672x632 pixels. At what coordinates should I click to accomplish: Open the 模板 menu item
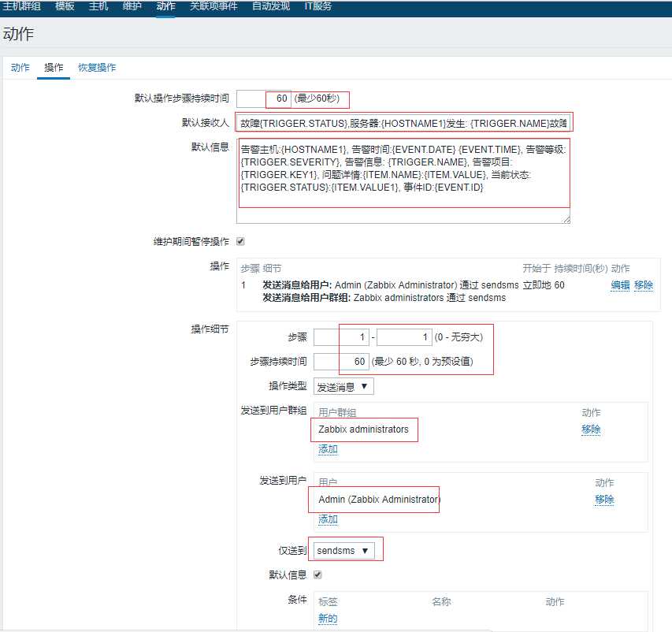[x=65, y=6]
